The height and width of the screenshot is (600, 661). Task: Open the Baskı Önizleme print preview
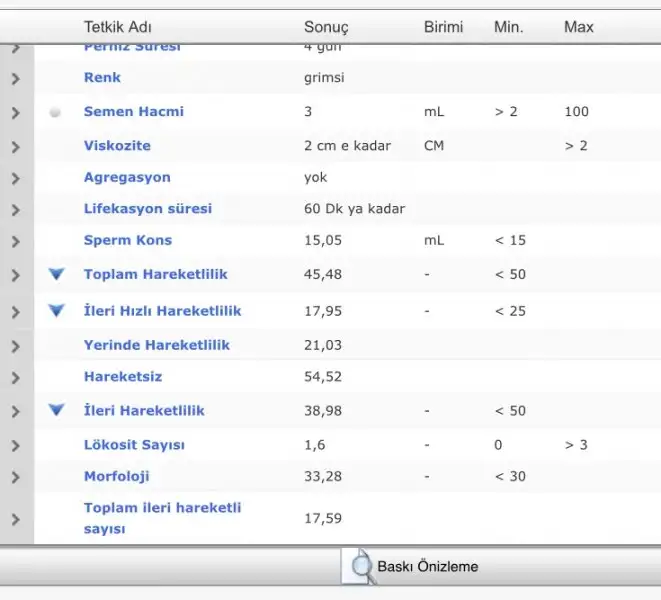(x=427, y=567)
